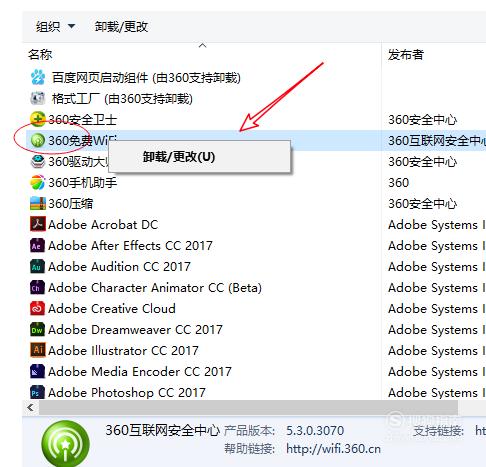Select the 360压缩 archive icon
The width and height of the screenshot is (486, 467).
pos(38,203)
